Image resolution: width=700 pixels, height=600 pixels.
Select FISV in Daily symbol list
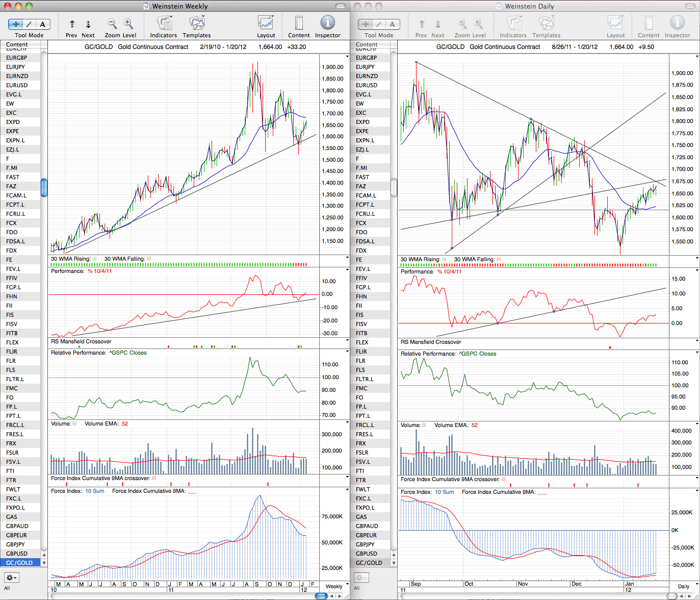click(370, 324)
